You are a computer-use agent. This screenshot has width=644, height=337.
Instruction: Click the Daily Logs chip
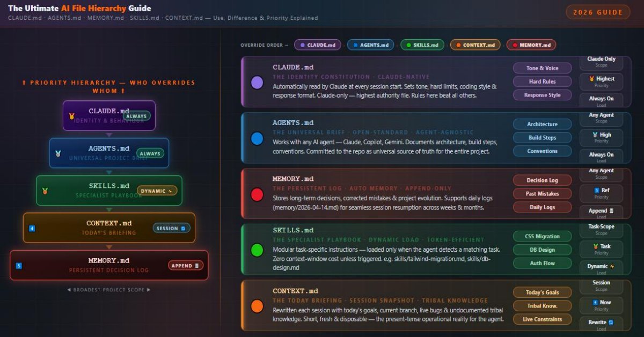542,207
